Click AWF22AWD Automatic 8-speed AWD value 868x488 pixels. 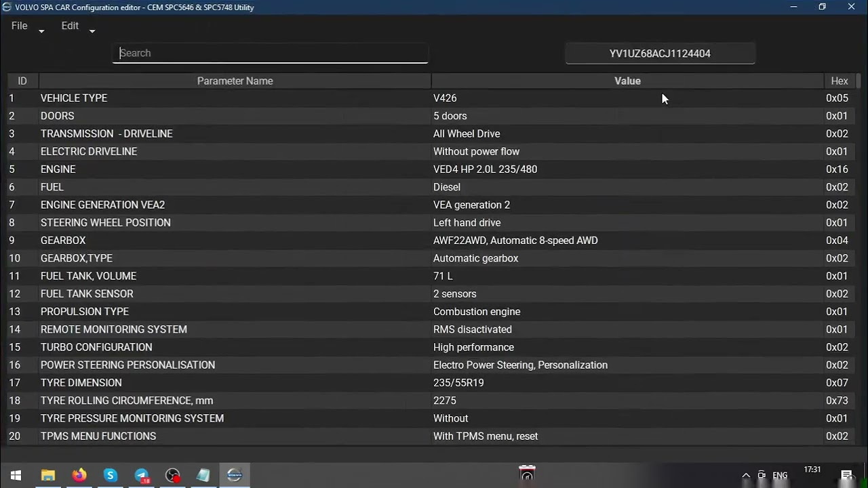tap(515, 241)
